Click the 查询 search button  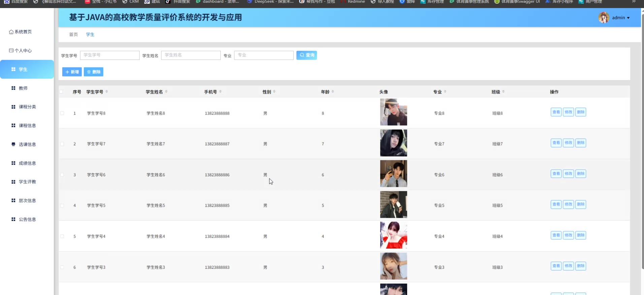307,55
